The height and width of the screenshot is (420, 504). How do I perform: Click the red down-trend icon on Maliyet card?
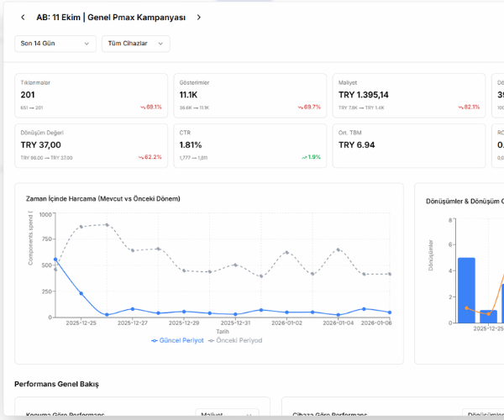(460, 108)
